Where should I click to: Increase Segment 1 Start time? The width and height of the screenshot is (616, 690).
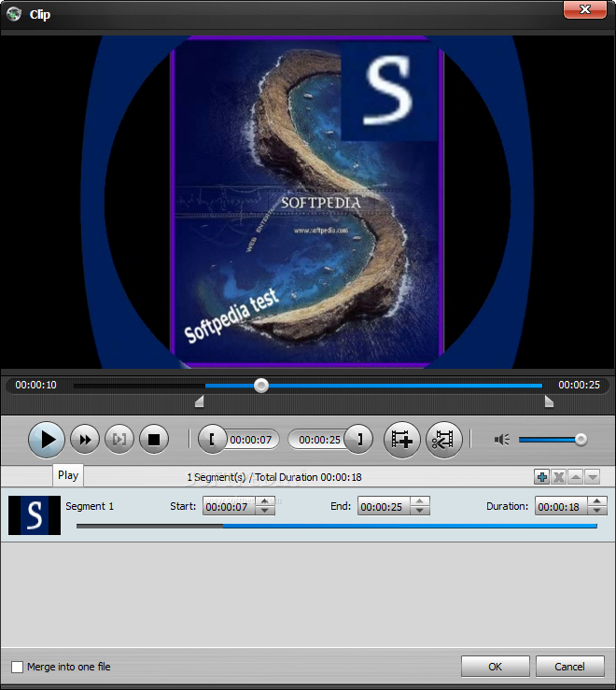click(x=264, y=501)
